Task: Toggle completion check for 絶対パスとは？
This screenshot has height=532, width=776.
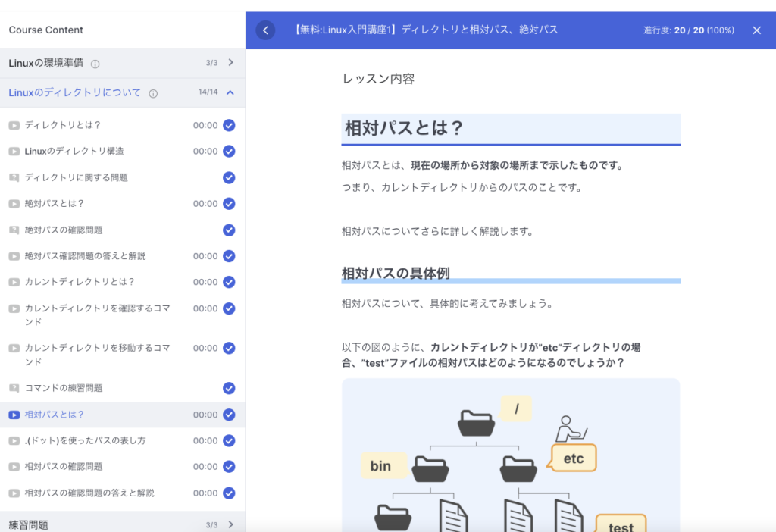Action: tap(229, 203)
